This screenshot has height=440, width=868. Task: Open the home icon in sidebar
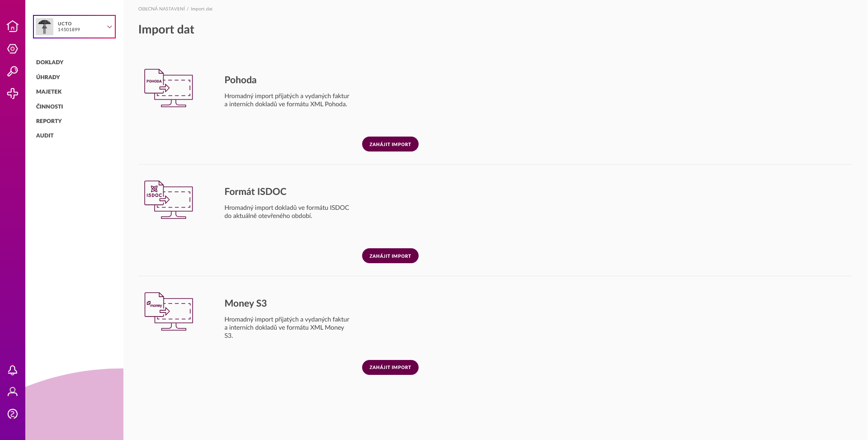(13, 26)
